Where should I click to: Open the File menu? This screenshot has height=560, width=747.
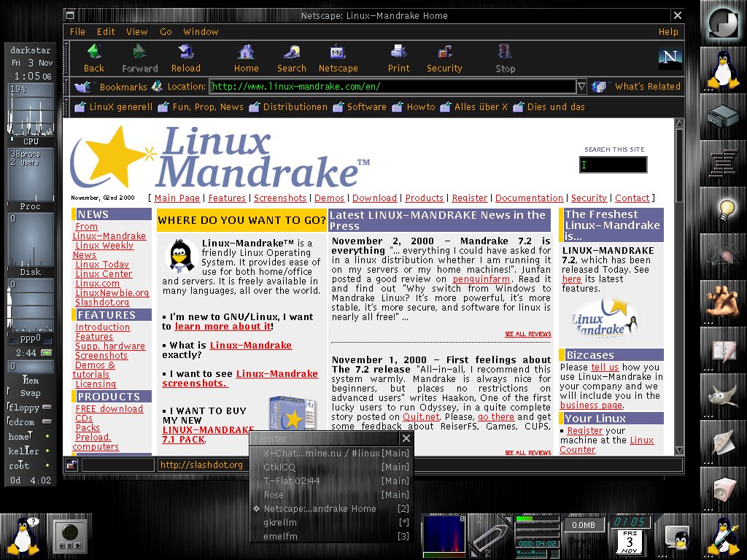[x=77, y=31]
